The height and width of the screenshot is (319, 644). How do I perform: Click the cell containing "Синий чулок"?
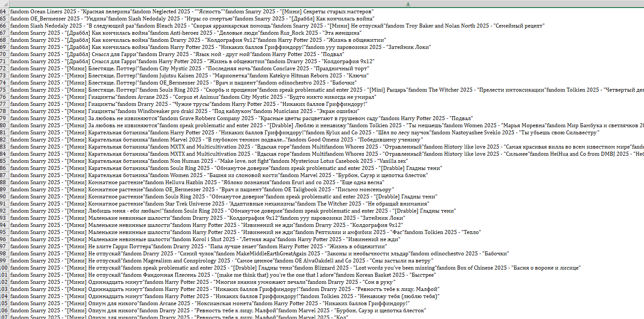click(x=326, y=254)
